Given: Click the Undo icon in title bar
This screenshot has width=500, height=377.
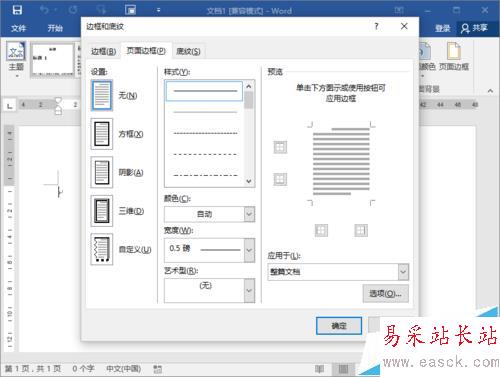Looking at the screenshot, I should [44, 10].
